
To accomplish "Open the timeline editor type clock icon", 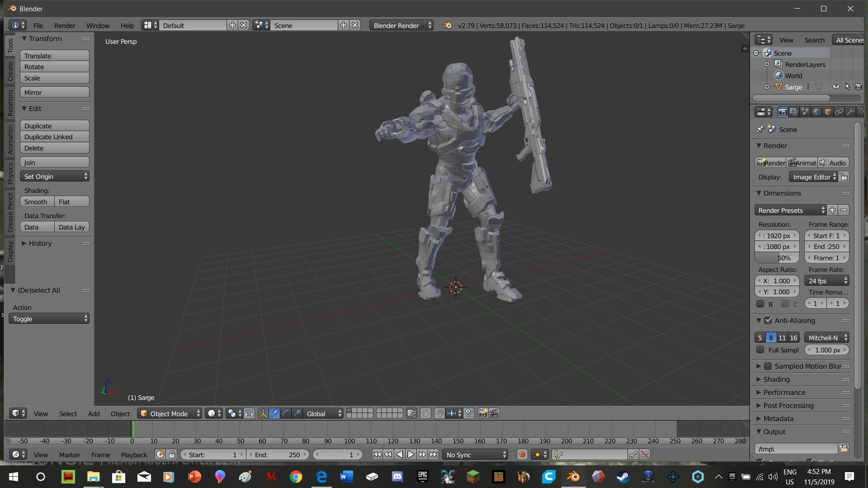I will point(19,455).
